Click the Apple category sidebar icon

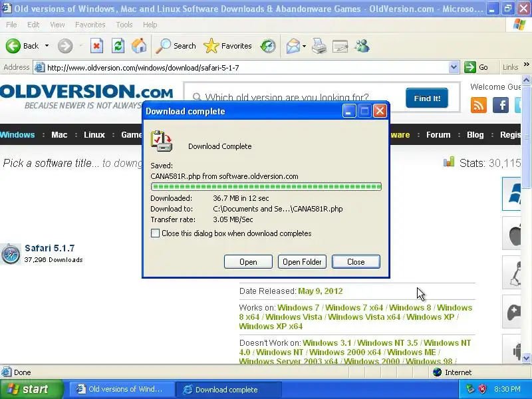pyautogui.click(x=511, y=233)
